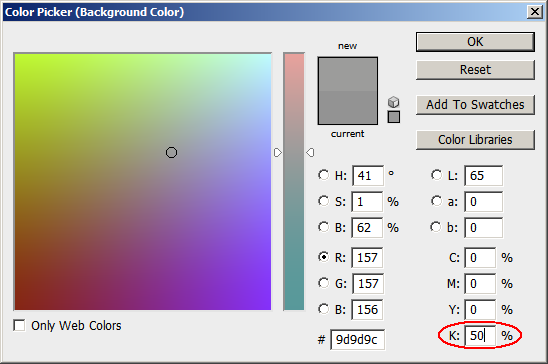Click the hex color code field
The width and height of the screenshot is (548, 364).
(357, 339)
